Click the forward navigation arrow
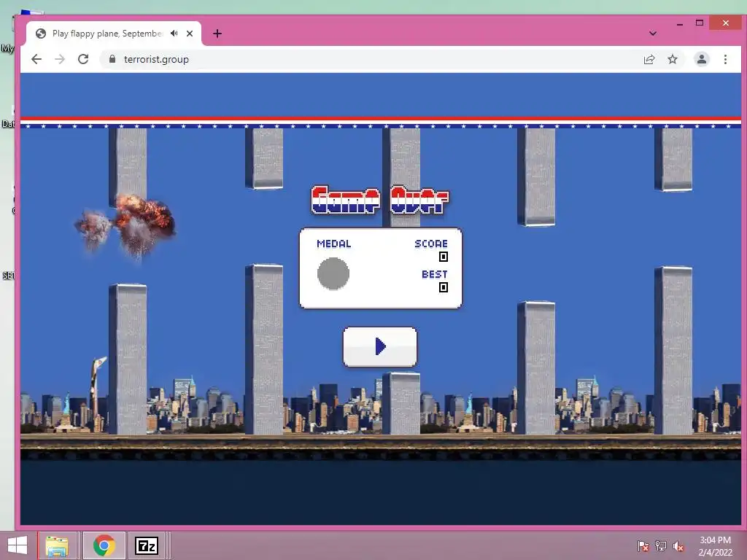The image size is (747, 560). [60, 59]
